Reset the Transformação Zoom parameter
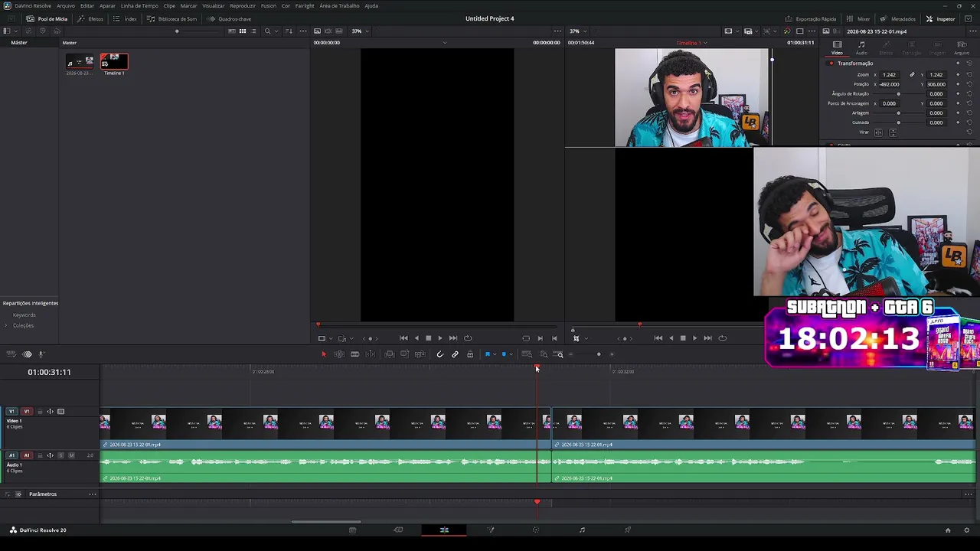Viewport: 980px width, 551px height. click(969, 75)
